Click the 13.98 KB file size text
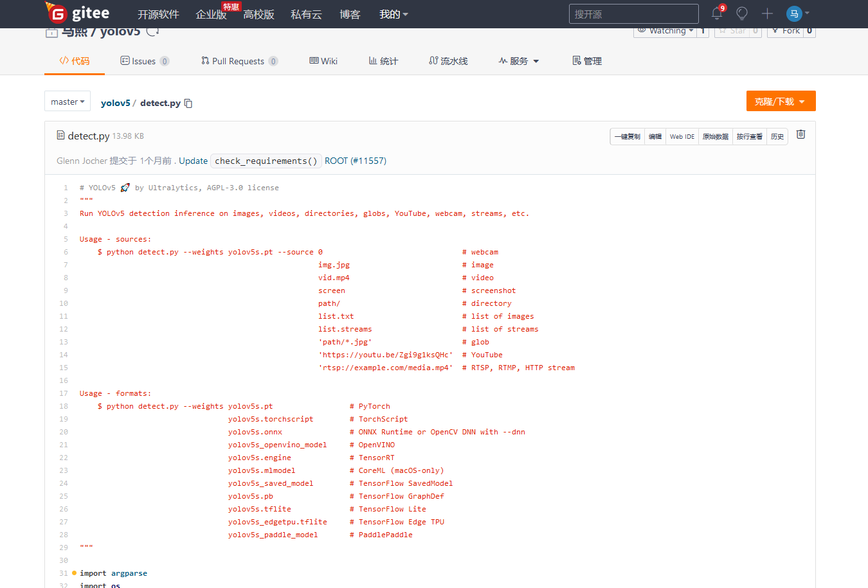 pyautogui.click(x=128, y=136)
